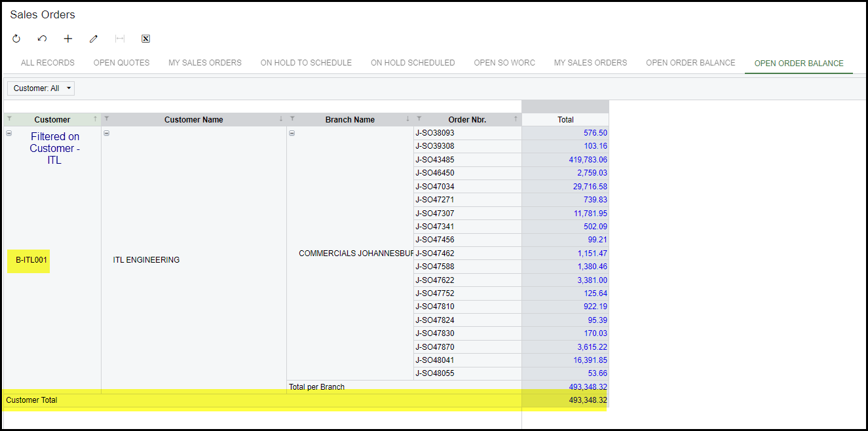Click the pencil Edit icon

(94, 39)
